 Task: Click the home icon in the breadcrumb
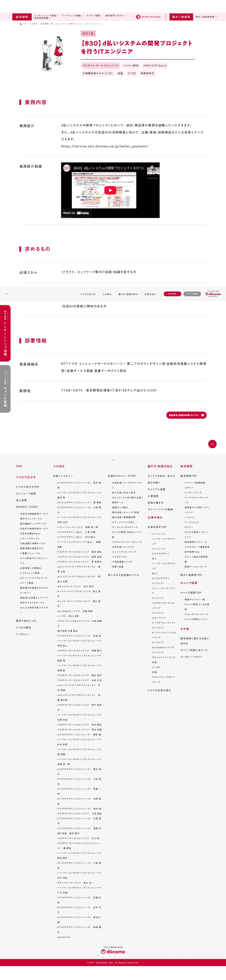pyautogui.click(x=21, y=24)
